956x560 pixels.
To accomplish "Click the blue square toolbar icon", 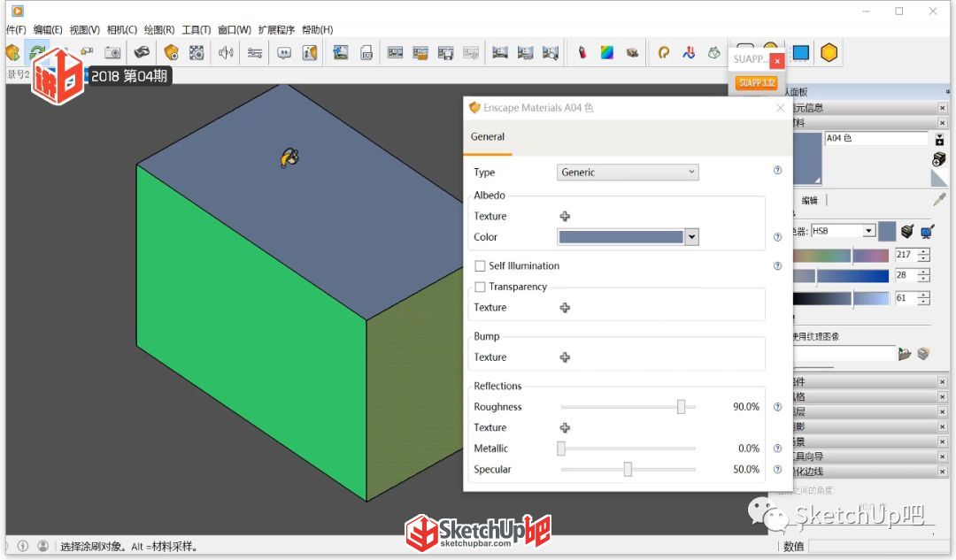I will point(800,53).
